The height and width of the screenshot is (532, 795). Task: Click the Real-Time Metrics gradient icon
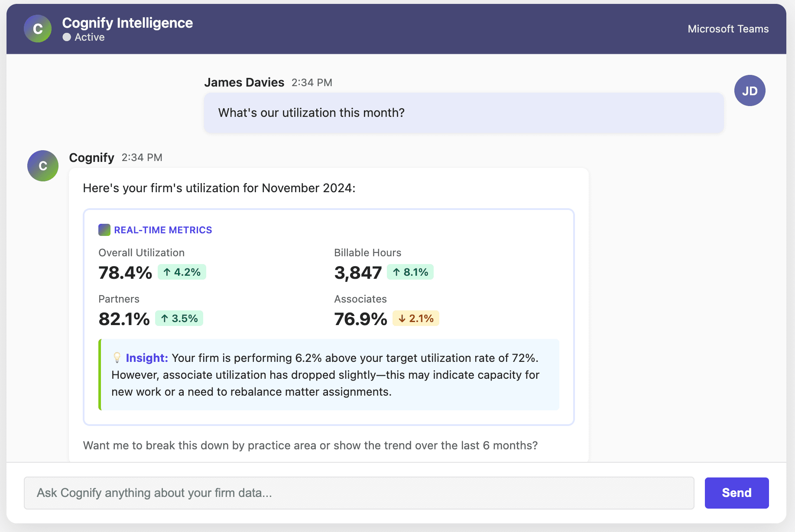point(104,230)
